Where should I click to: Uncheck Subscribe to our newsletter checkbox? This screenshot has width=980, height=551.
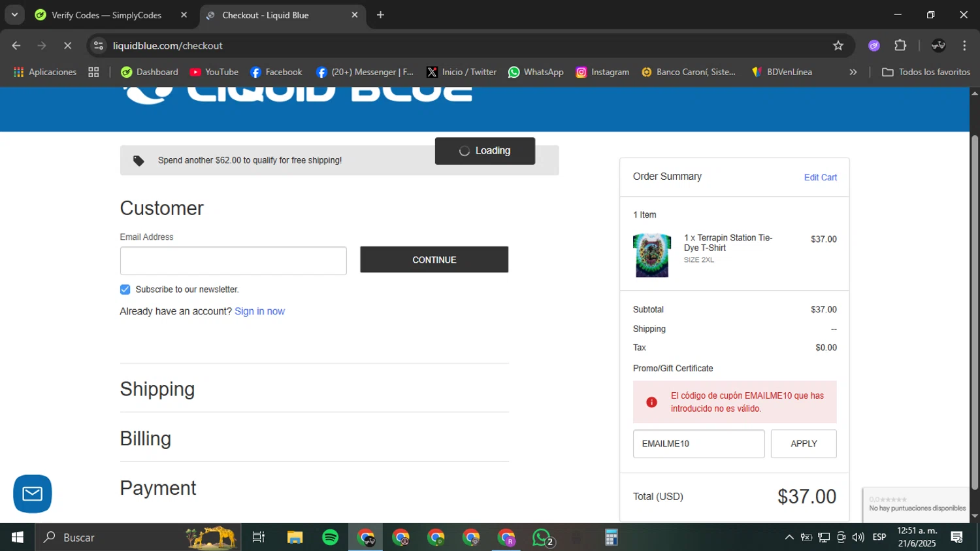click(125, 290)
